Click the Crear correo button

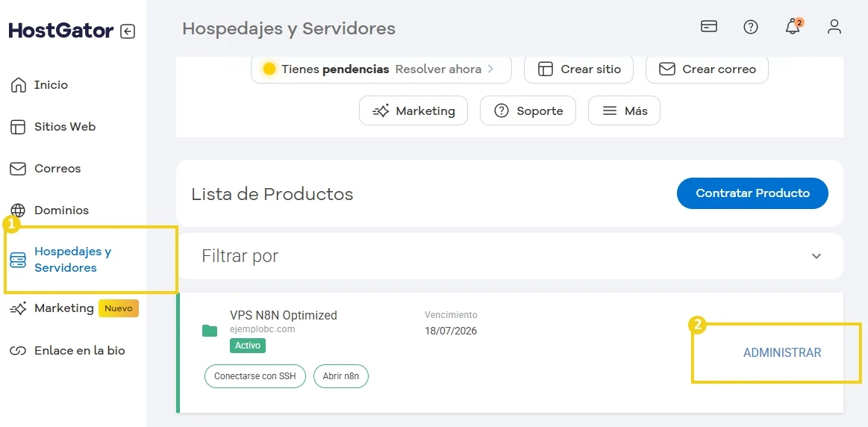point(707,69)
